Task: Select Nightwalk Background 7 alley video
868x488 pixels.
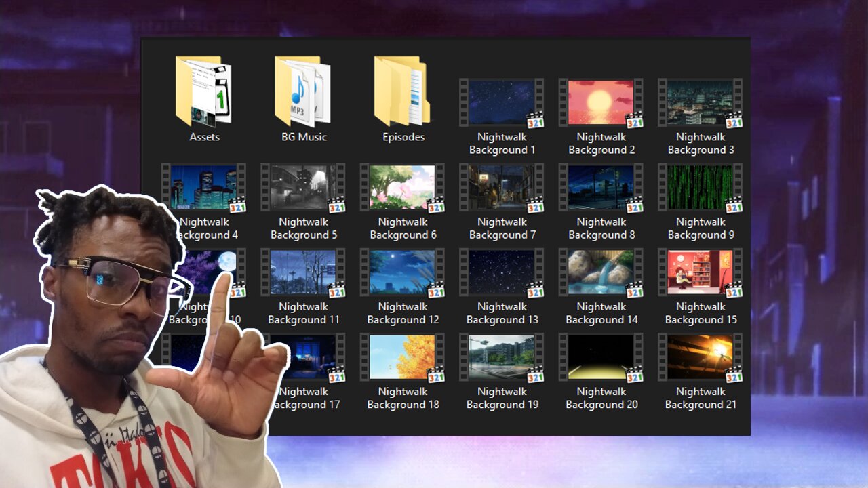Action: 502,187
